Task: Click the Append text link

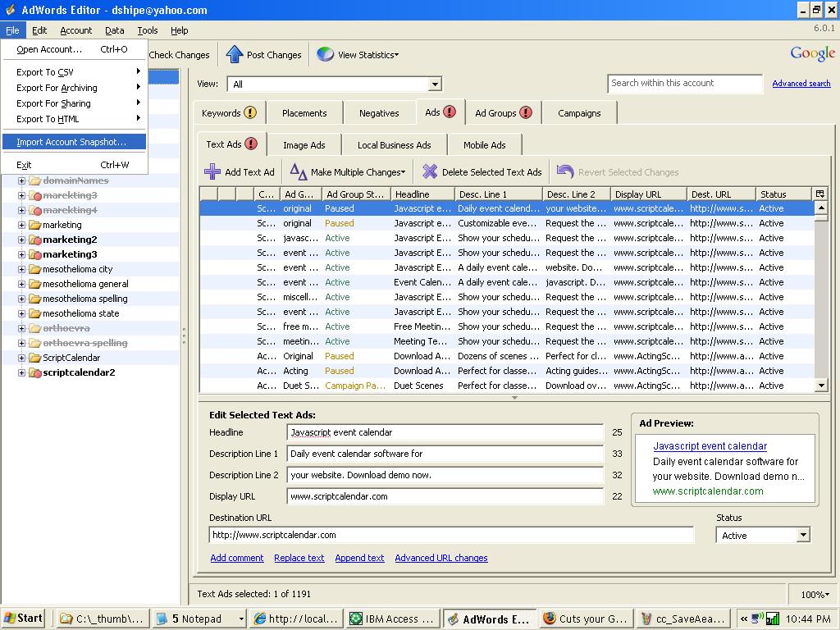Action: [x=359, y=558]
